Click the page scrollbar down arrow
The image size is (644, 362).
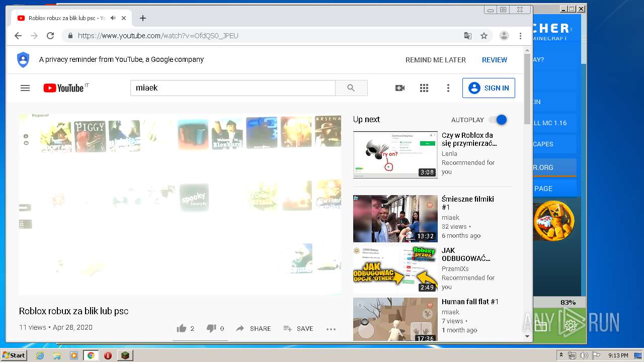(527, 336)
